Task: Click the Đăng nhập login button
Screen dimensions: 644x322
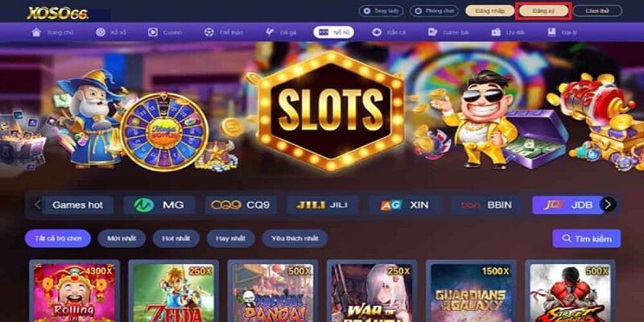Action: 489,11
